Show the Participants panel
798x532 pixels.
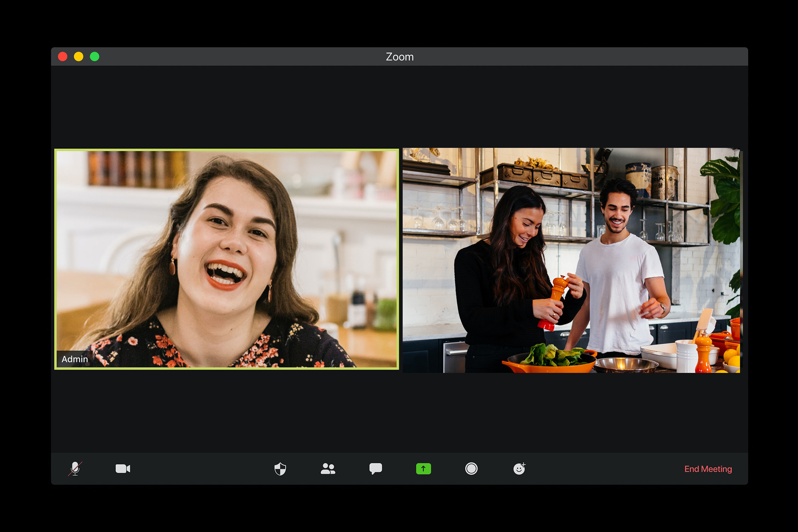click(x=328, y=469)
